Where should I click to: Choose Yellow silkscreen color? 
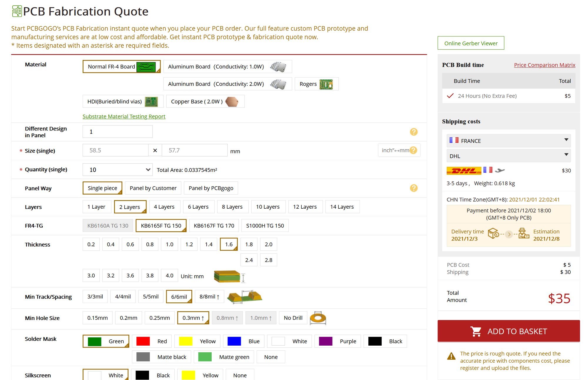(200, 375)
